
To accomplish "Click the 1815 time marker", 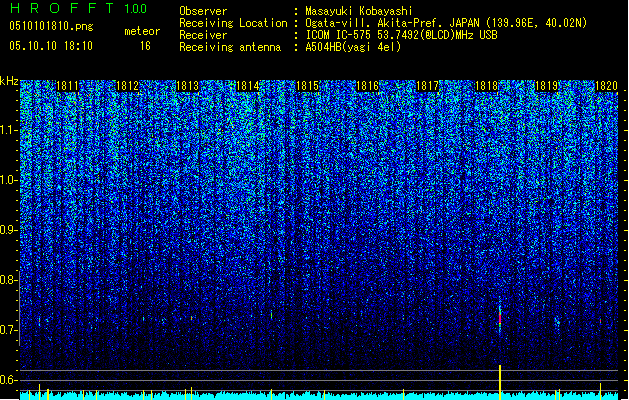I will point(307,86).
